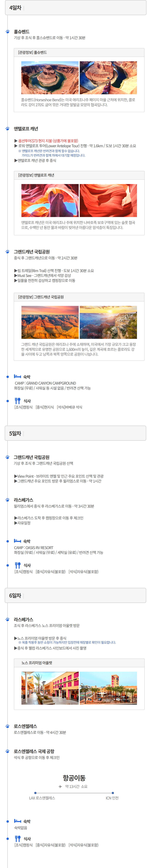151x868 pixels.
Task: Open the outlet aerial parking lot photo
Action: (x=108, y=688)
